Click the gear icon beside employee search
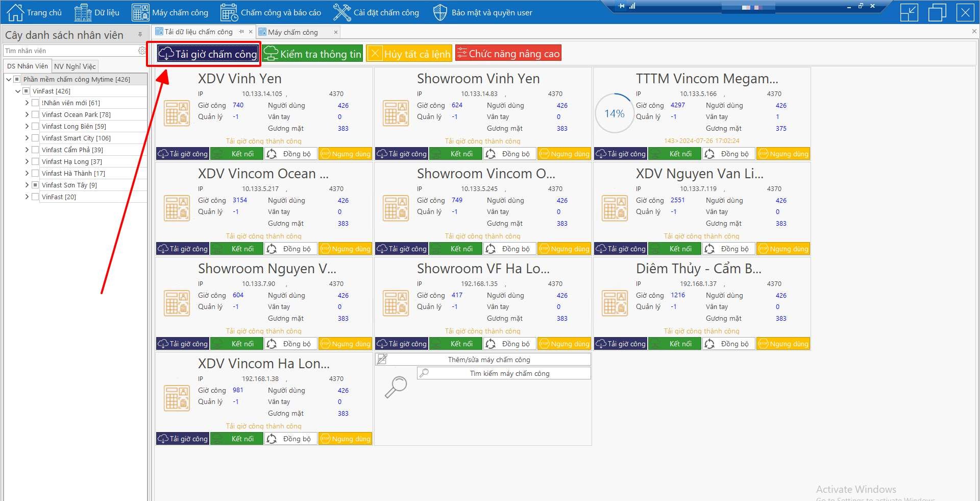The width and height of the screenshot is (980, 501). pos(142,51)
